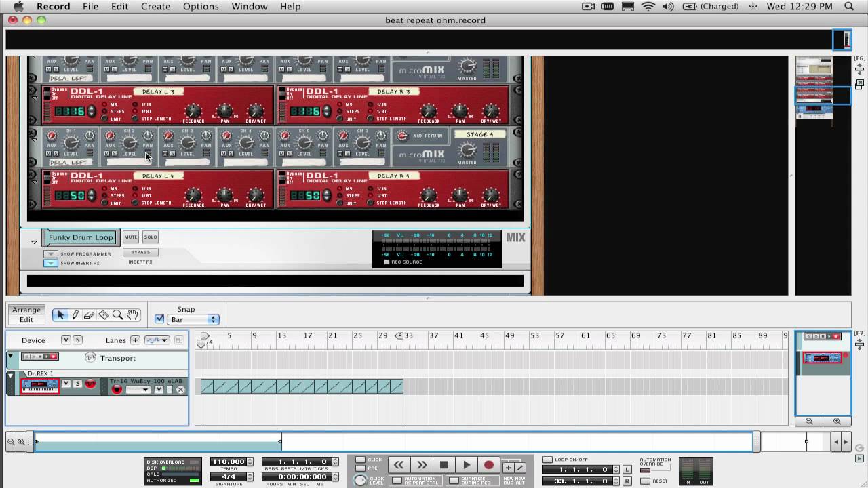Open the Snap value Bar dropdown

[193, 319]
